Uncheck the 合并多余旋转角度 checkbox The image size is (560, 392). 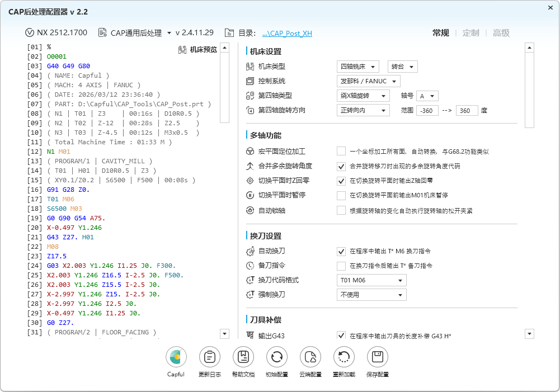[341, 166]
